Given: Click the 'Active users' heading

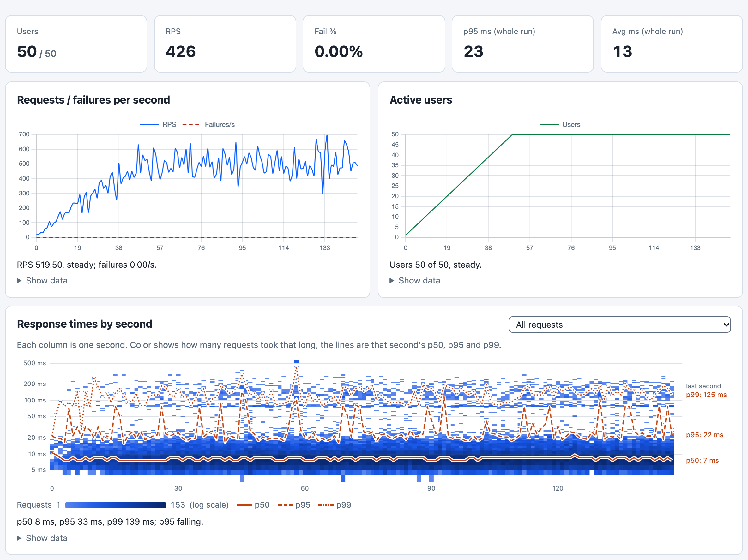Looking at the screenshot, I should point(421,100).
